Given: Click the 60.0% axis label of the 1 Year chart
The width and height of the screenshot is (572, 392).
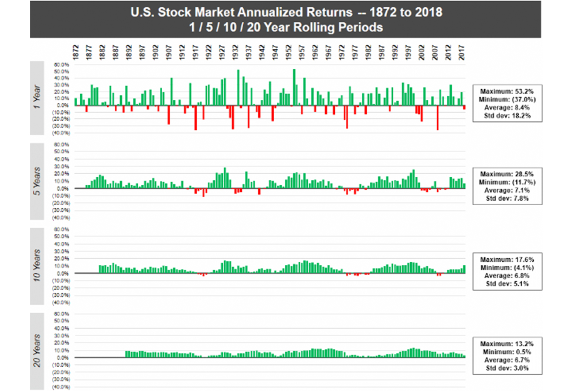Looking at the screenshot, I should point(61,65).
